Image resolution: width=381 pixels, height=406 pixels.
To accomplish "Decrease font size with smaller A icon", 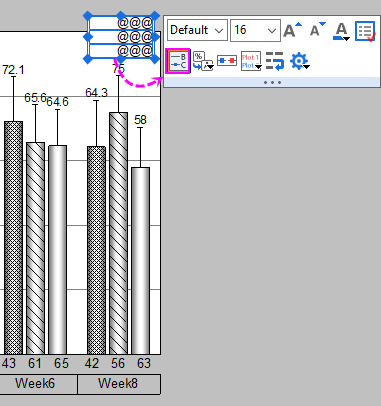I will pyautogui.click(x=317, y=30).
